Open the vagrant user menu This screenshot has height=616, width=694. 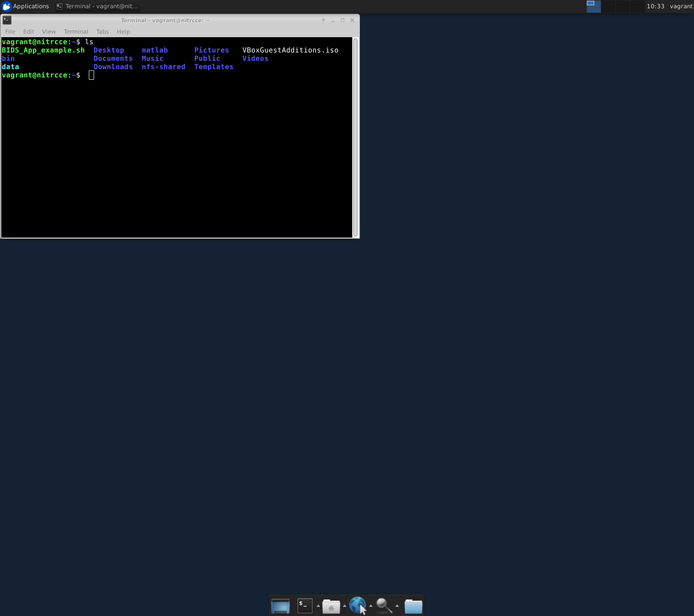pyautogui.click(x=681, y=6)
